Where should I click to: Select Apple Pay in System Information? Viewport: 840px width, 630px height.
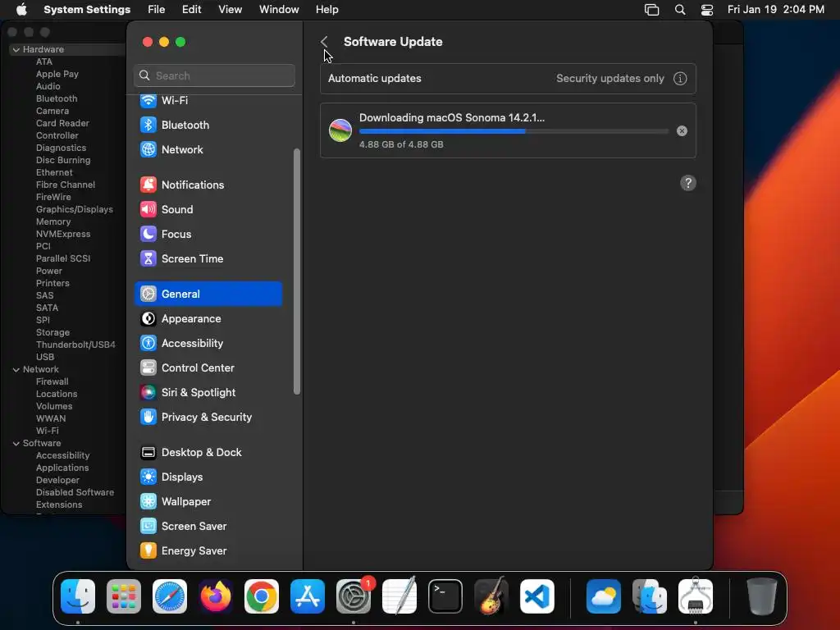point(57,74)
